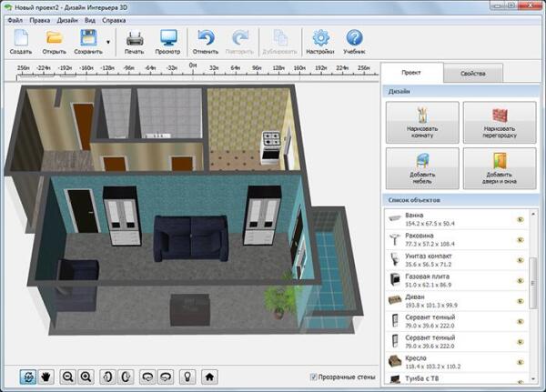This screenshot has width=546, height=392.
Task: Open the Дизайн menu
Action: (66, 18)
